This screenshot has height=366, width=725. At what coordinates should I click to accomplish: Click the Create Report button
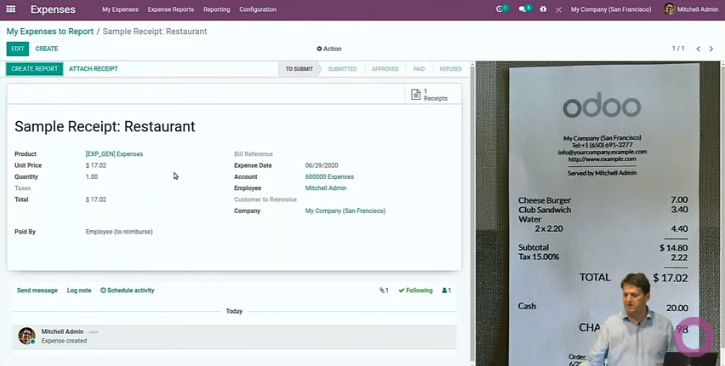35,69
